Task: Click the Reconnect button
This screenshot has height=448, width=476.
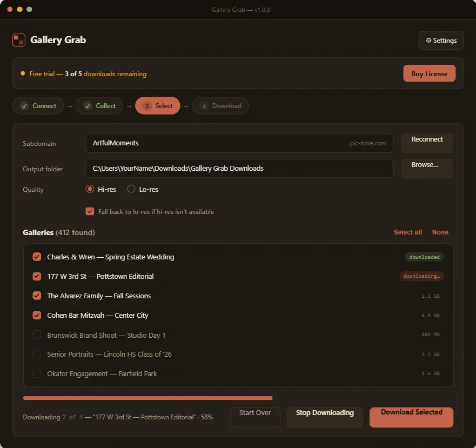Action: [x=427, y=143]
